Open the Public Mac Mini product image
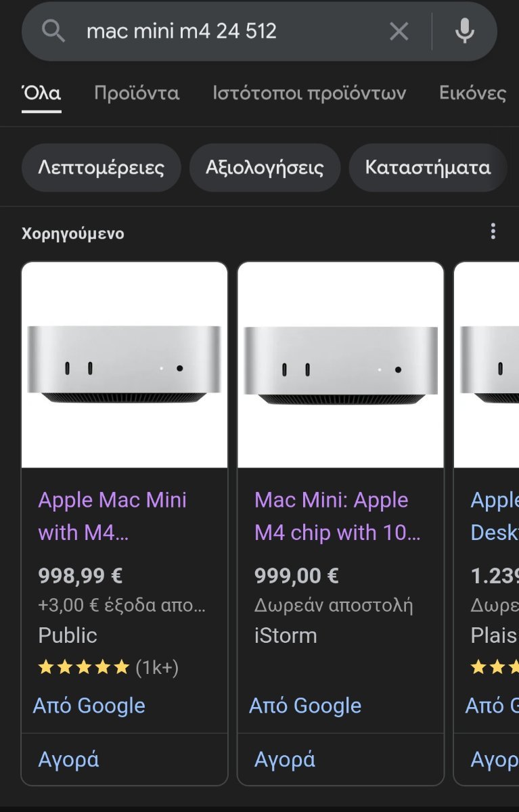The height and width of the screenshot is (812, 519). coord(125,365)
